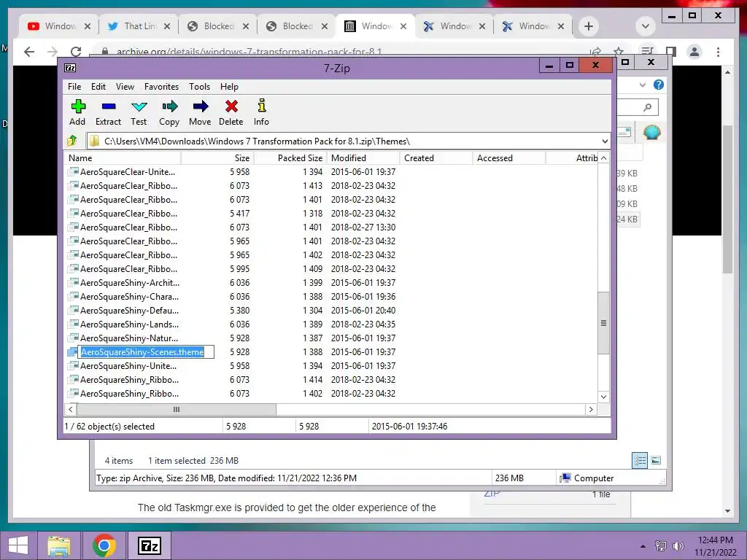Reload the Chrome page

coord(75,52)
